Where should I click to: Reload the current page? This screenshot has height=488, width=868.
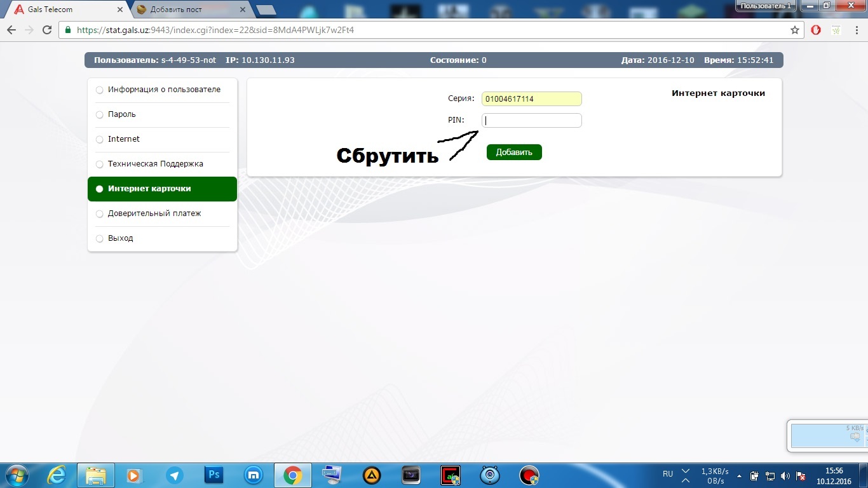click(x=46, y=30)
